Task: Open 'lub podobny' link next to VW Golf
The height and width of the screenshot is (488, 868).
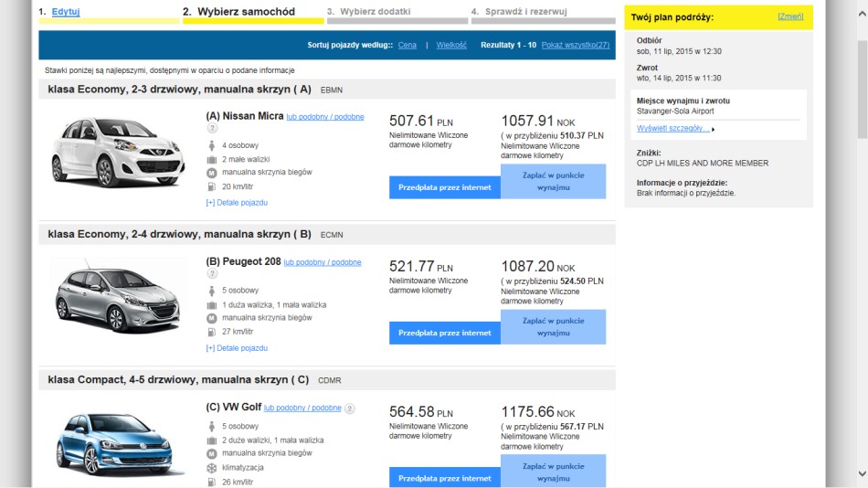Action: pyautogui.click(x=302, y=408)
